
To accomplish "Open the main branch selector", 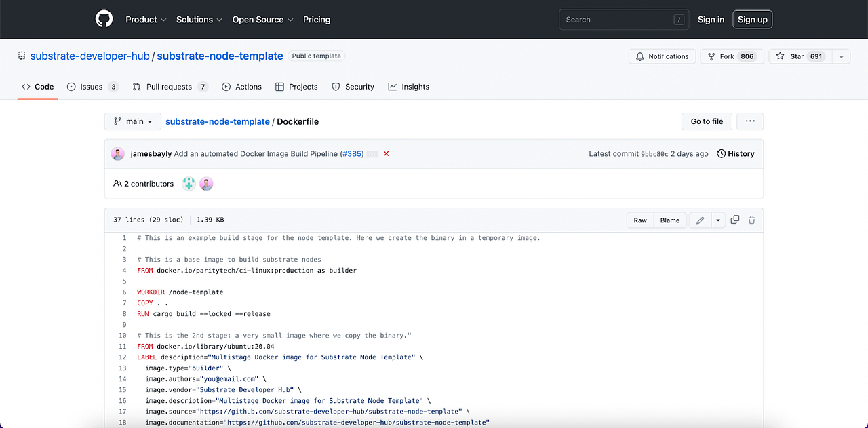I will tap(133, 121).
